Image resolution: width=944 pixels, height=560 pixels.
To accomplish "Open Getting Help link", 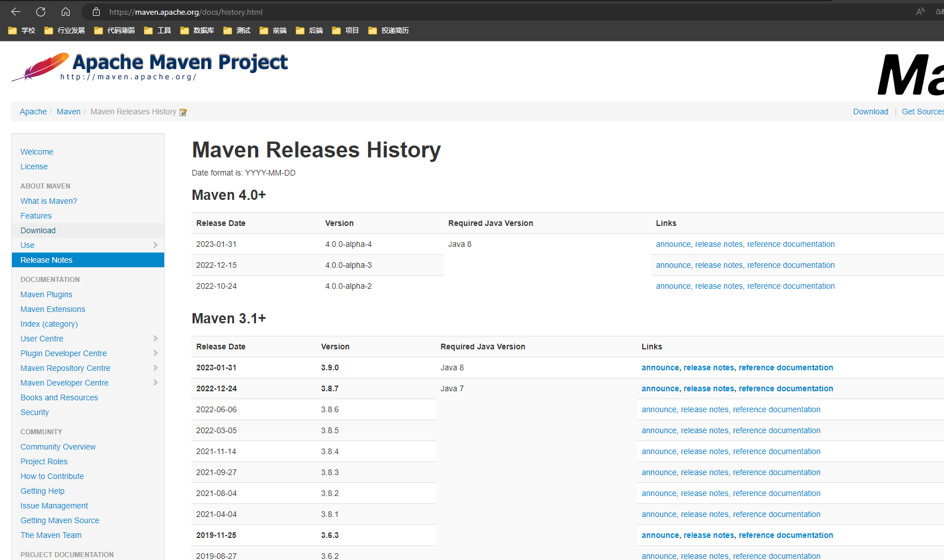I will pos(42,491).
